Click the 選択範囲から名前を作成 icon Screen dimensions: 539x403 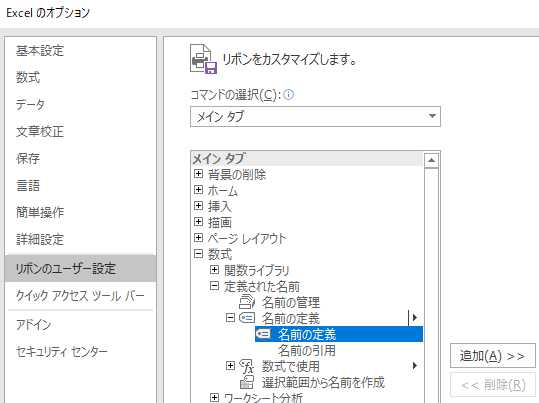pyautogui.click(x=247, y=382)
